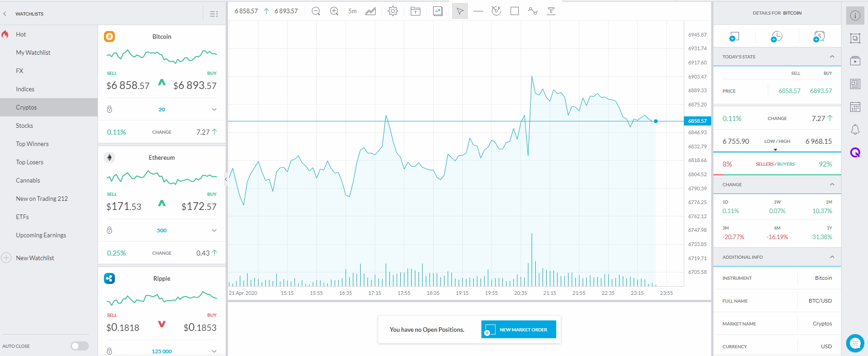Click Bitcoin sell price $6 858.57
Screen dimensions: 868x356
(128, 85)
